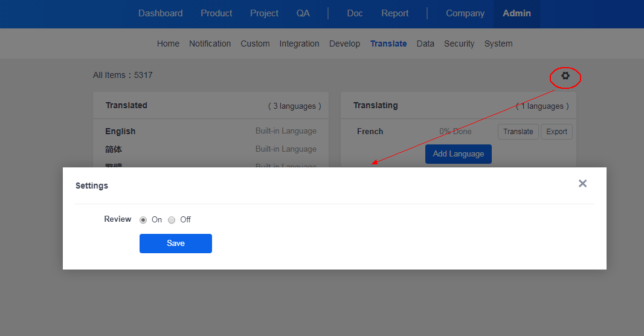The width and height of the screenshot is (644, 336).
Task: Switch to the QA section
Action: (x=303, y=13)
